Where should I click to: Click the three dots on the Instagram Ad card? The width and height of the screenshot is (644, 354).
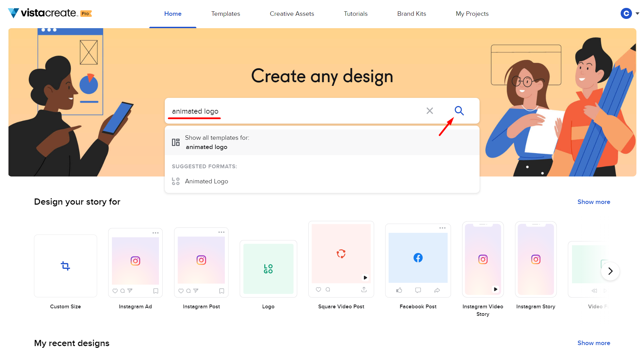[156, 233]
